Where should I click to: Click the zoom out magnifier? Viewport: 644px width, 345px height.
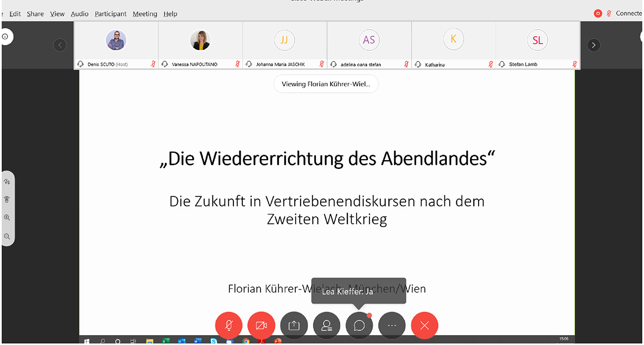7,236
